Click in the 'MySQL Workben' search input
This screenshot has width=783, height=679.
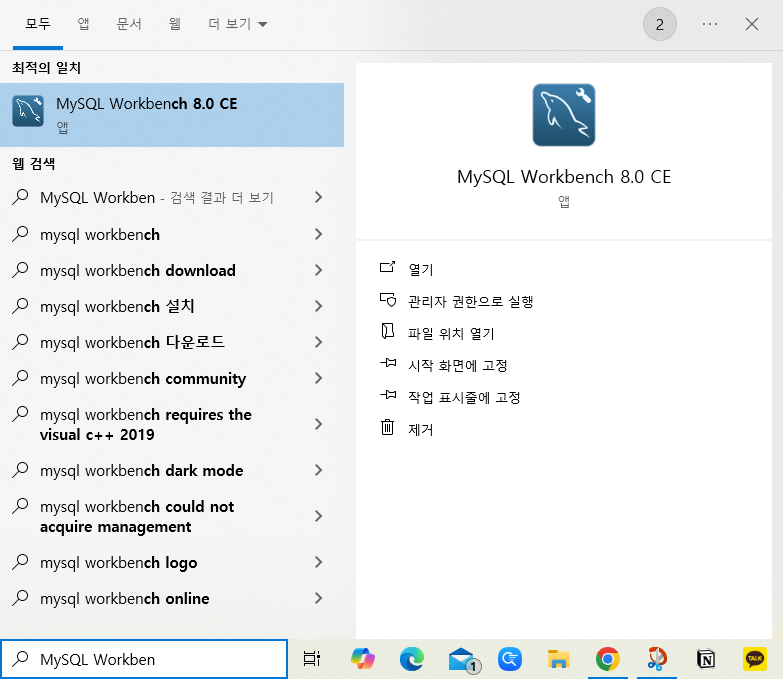point(144,659)
